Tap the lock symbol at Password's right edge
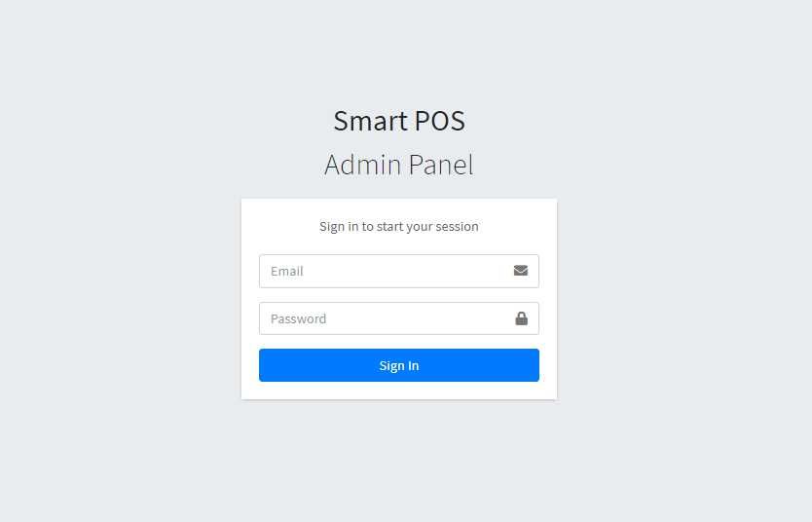Screen dimensions: 812x522 click(x=521, y=318)
